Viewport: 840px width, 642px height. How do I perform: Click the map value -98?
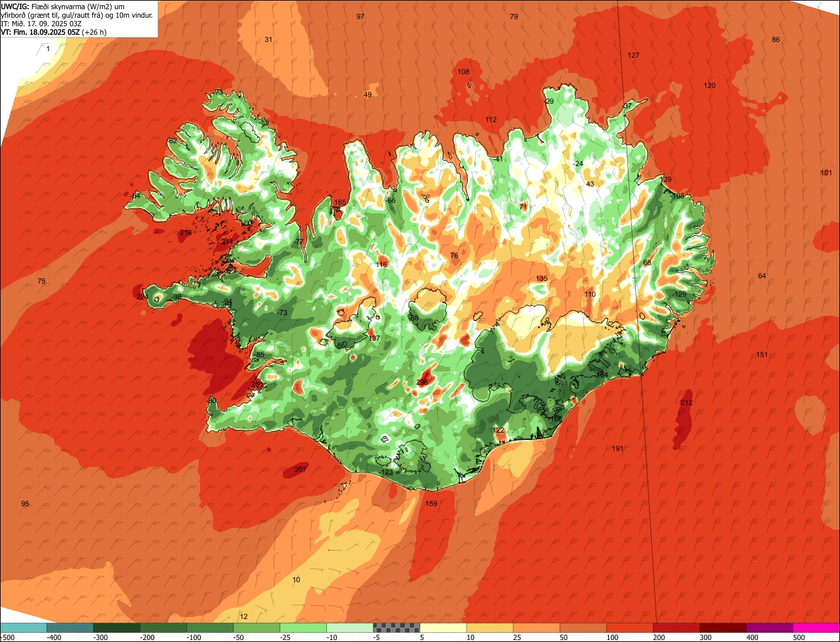click(176, 297)
